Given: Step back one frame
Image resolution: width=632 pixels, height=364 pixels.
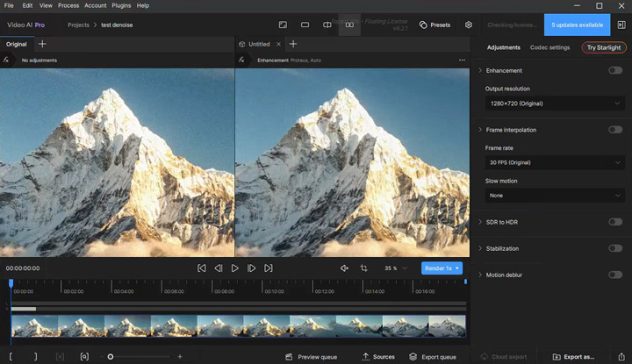Looking at the screenshot, I should (x=219, y=268).
